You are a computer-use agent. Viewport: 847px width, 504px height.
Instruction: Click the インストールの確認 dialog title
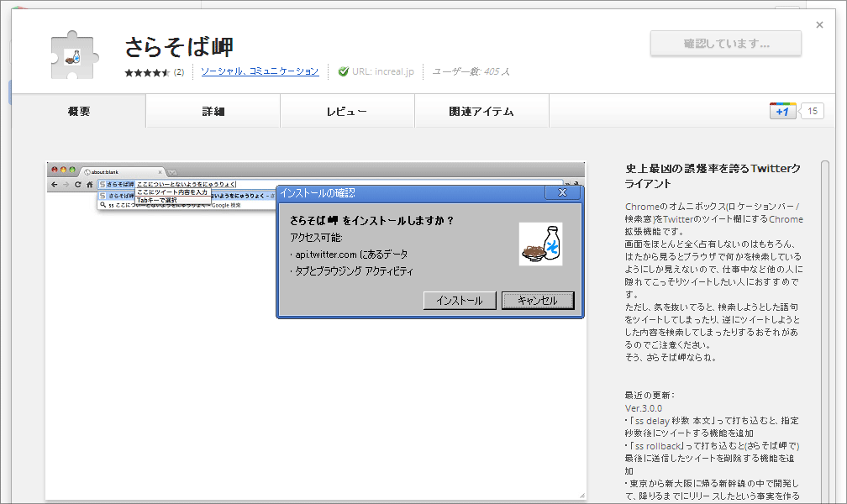point(317,193)
